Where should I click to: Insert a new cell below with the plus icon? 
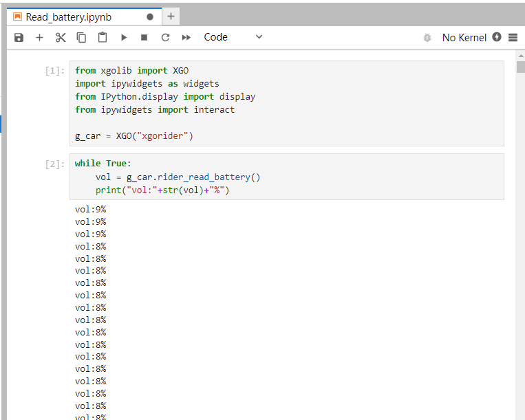pyautogui.click(x=39, y=37)
